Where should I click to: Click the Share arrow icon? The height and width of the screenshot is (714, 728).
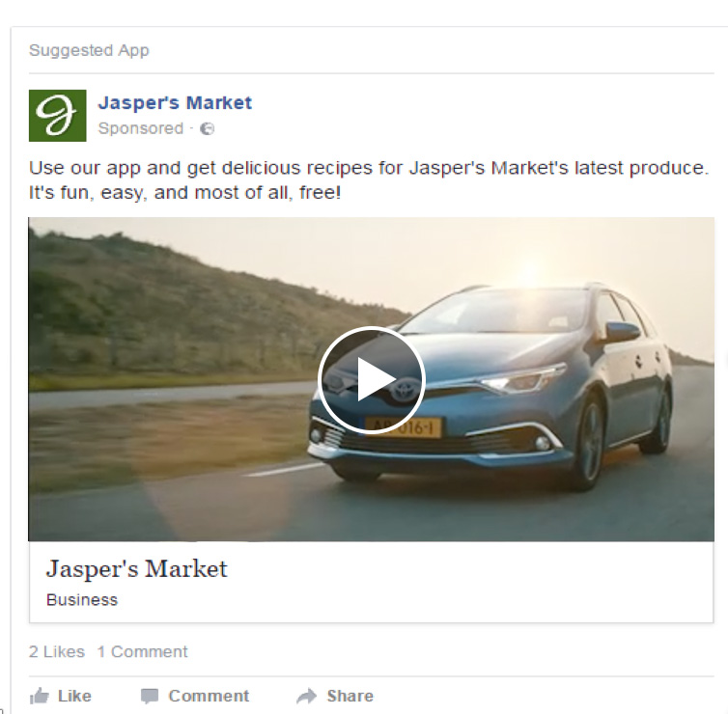click(307, 696)
